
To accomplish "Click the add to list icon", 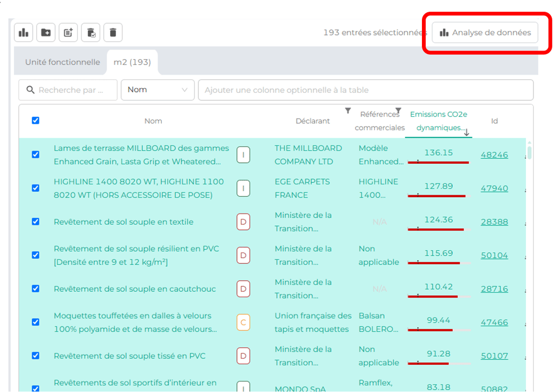I will click(68, 33).
